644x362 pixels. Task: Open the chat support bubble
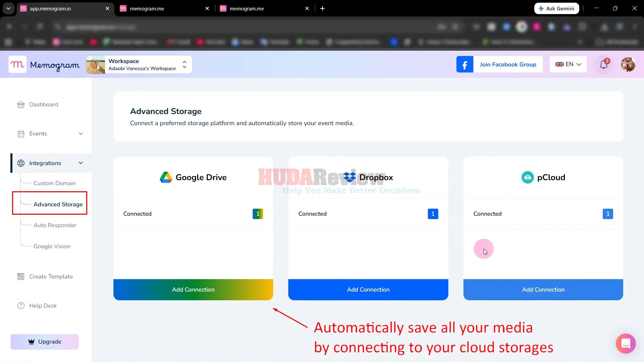(x=626, y=343)
